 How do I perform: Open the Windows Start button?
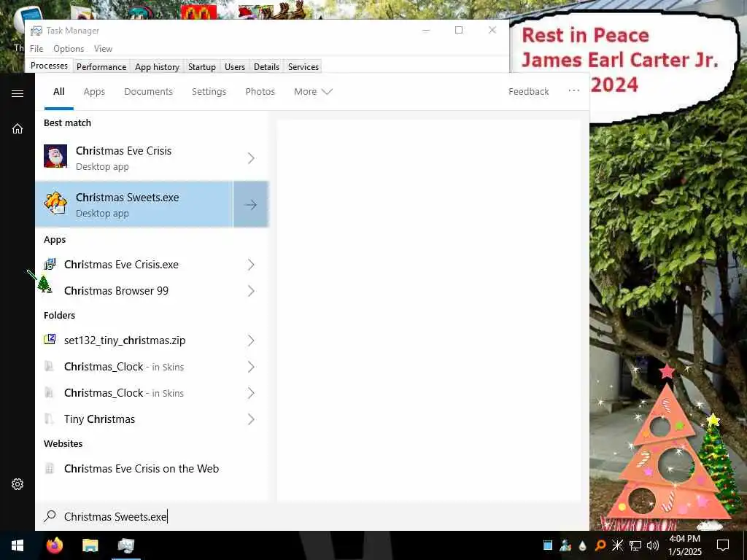click(18, 545)
